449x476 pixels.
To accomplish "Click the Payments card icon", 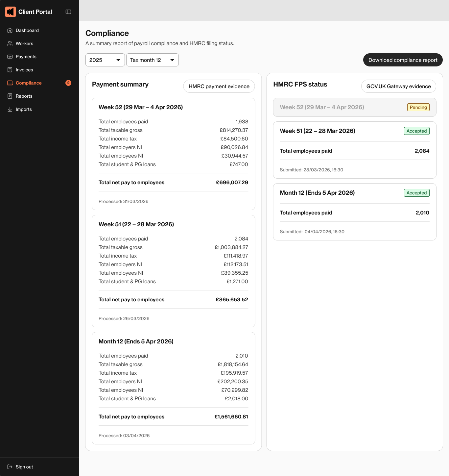I will [x=10, y=57].
